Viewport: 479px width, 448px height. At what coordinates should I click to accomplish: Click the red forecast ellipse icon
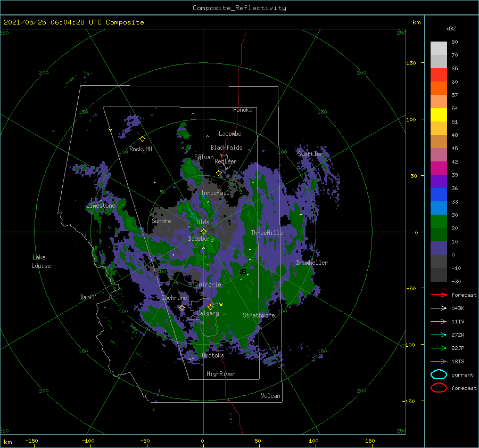(x=439, y=388)
